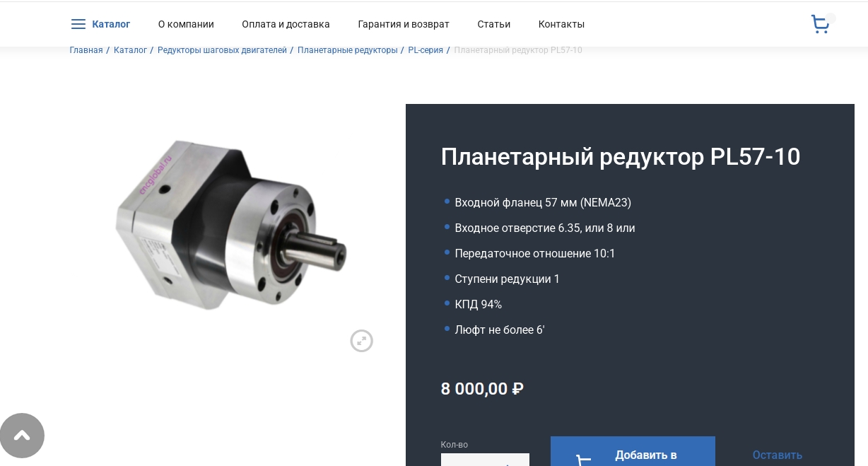Click the Оставить link
The width and height of the screenshot is (868, 466).
pyautogui.click(x=777, y=455)
